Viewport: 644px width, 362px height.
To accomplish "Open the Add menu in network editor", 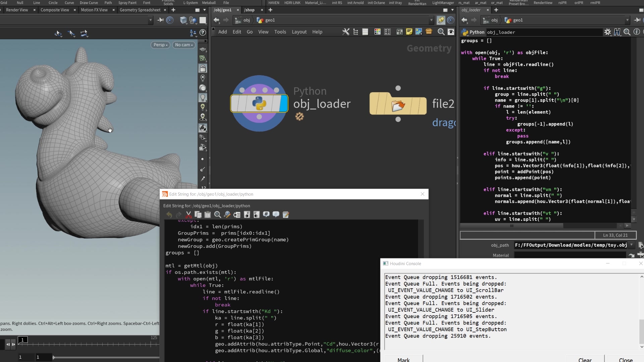I will point(222,32).
